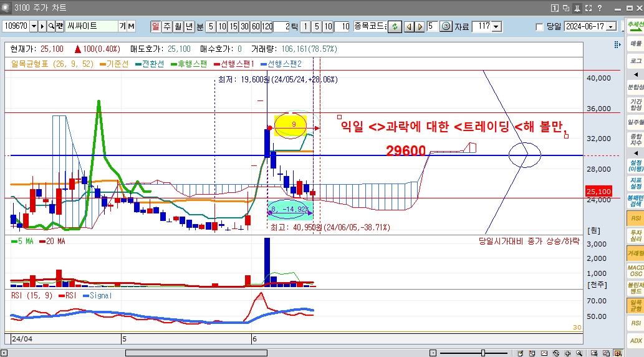This screenshot has height=357, width=644.
Task: Click the chart zoom slider handle
Action: (x=483, y=353)
